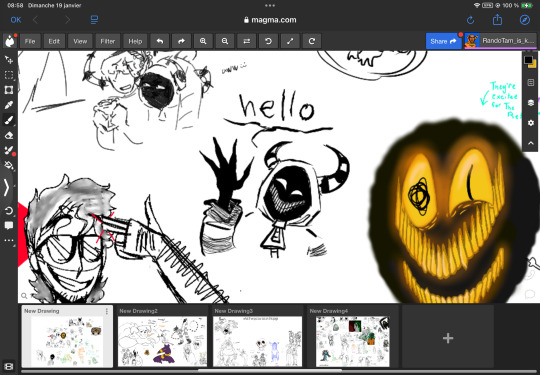This screenshot has width=540, height=375.
Task: Open the RandoTam_is_k... user profile
Action: point(500,41)
